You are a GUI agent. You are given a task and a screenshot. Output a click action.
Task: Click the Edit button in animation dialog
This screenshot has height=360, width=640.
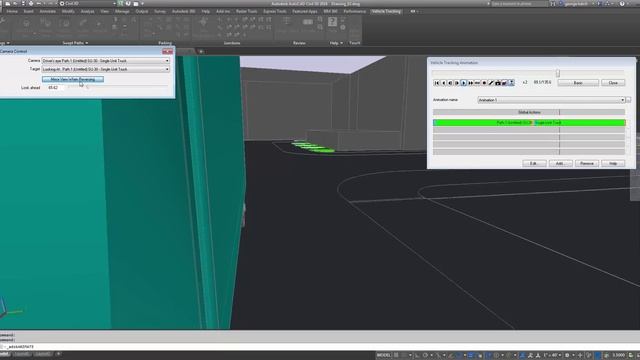point(534,163)
